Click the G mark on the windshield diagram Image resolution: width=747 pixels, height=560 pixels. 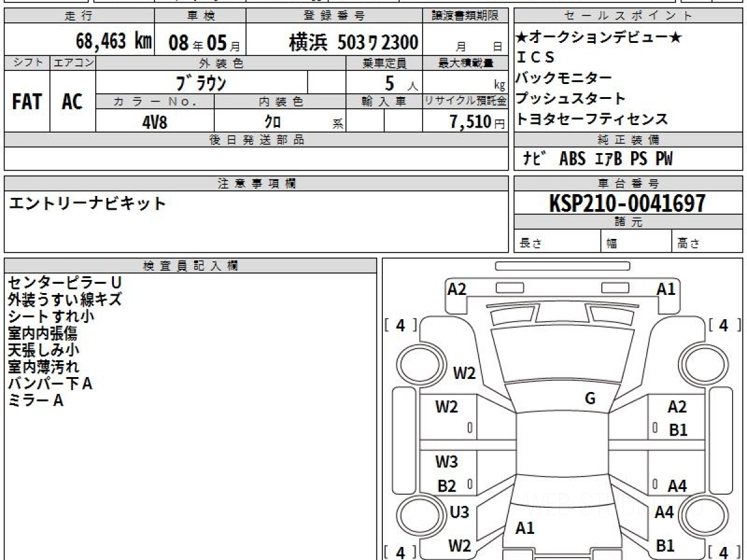[590, 399]
